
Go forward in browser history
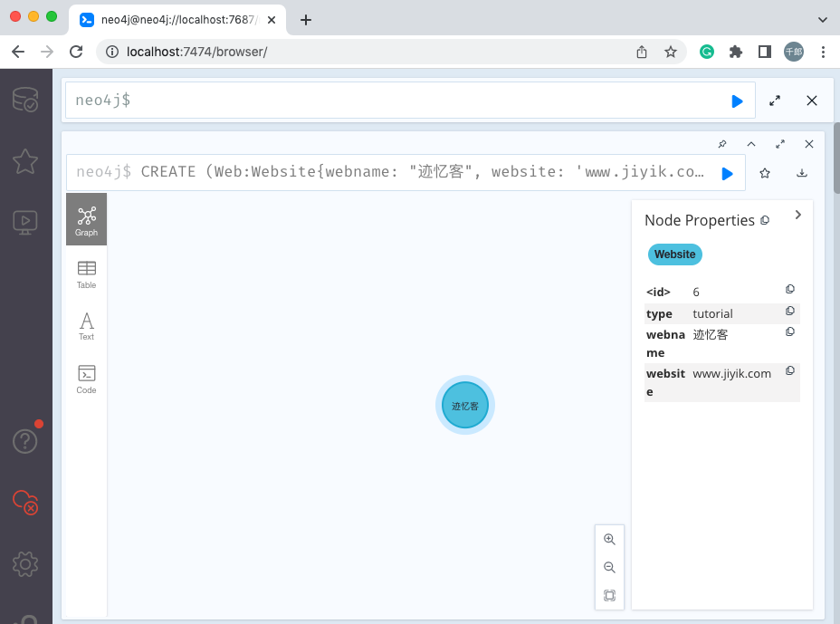47,52
